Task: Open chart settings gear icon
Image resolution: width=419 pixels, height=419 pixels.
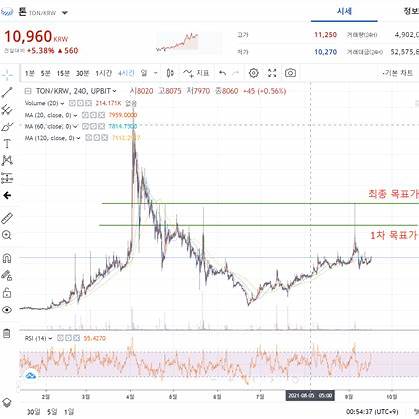Action: click(x=254, y=73)
